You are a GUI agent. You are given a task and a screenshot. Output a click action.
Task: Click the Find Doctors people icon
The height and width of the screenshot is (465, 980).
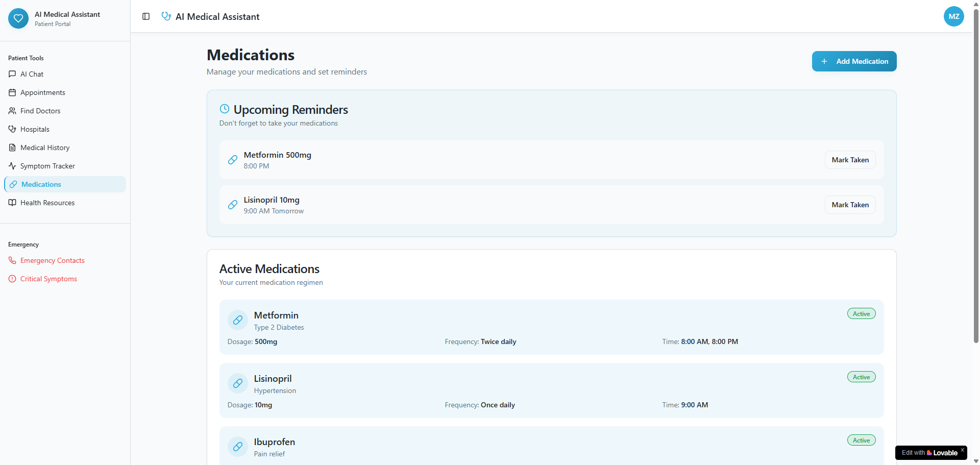(x=12, y=111)
